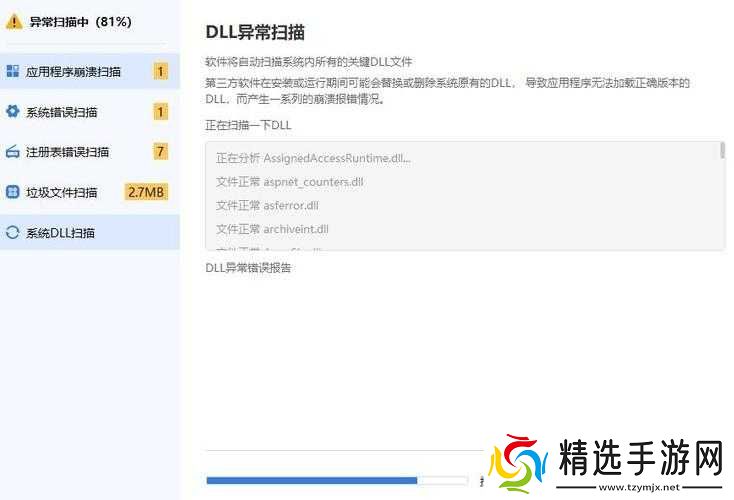Click the scan log scrollbar thumb
734x500 pixels.
point(722,150)
